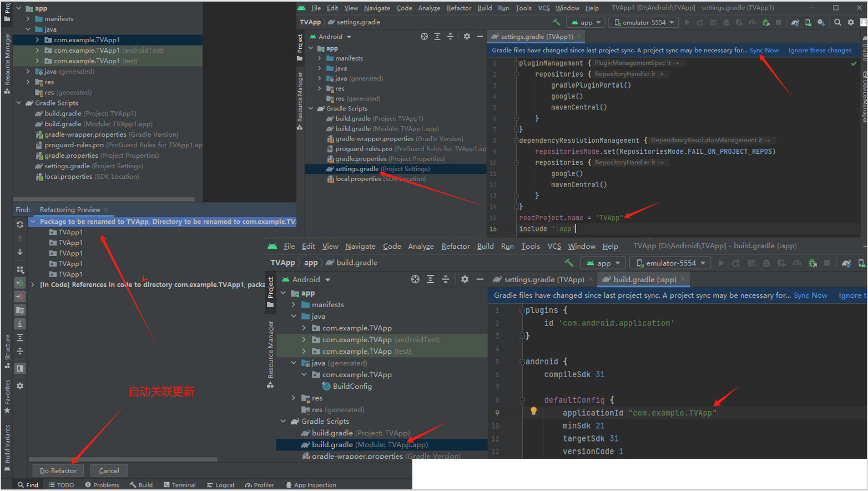Open the Analyze menu in settings.gradle window
The image size is (868, 491).
429,8
